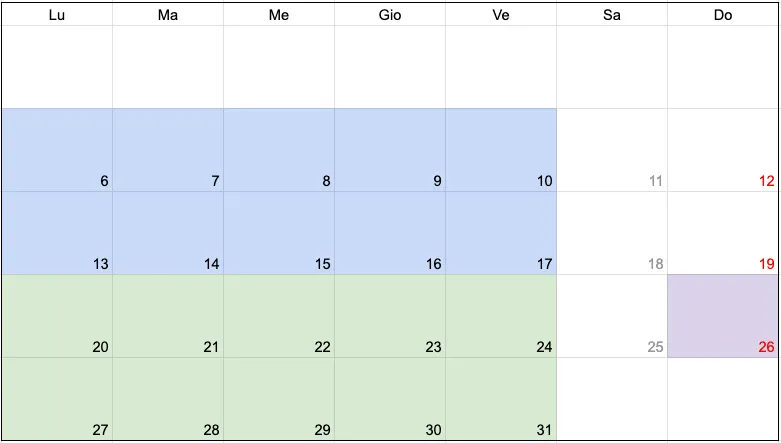The height and width of the screenshot is (443, 781).
Task: Click day 27 in the last row
Action: (57, 399)
